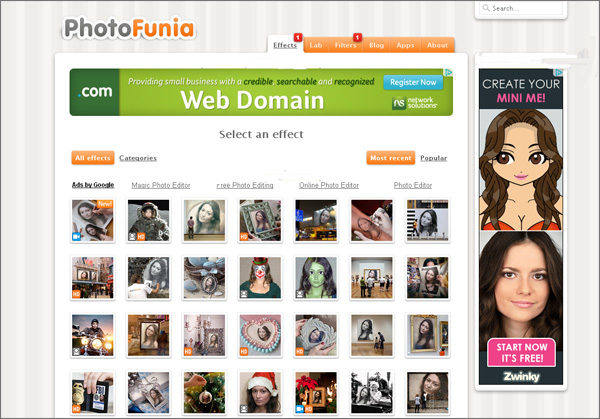Sort effects by Popular
The width and height of the screenshot is (600, 419).
tap(433, 158)
